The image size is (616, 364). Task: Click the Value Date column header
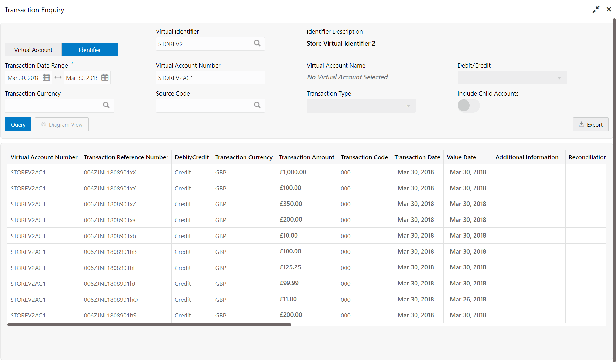click(x=461, y=157)
